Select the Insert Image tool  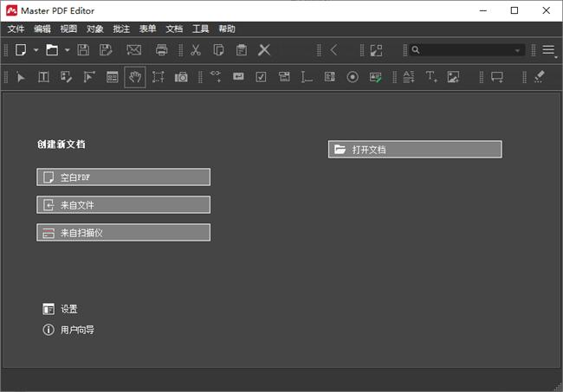click(x=452, y=77)
